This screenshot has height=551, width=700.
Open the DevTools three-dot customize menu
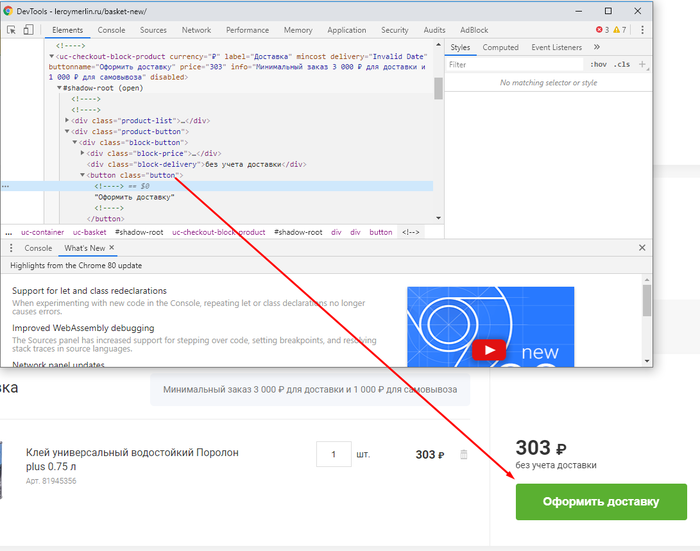(643, 30)
